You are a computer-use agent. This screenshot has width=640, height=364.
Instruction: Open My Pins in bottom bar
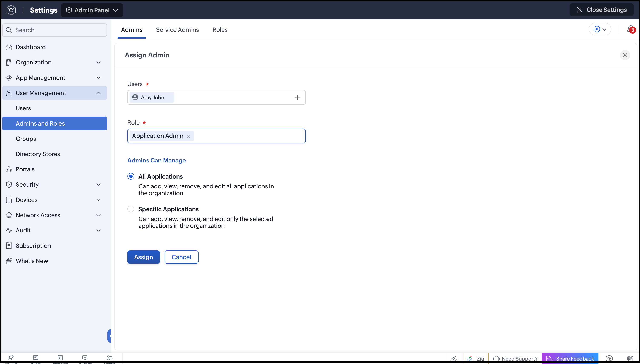[11, 358]
